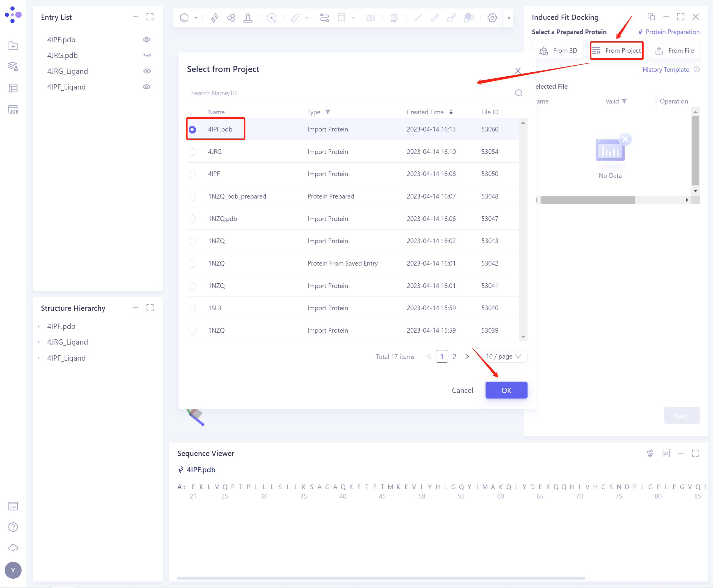Select the flask (experiment) tool in the toolbar

coord(248,17)
